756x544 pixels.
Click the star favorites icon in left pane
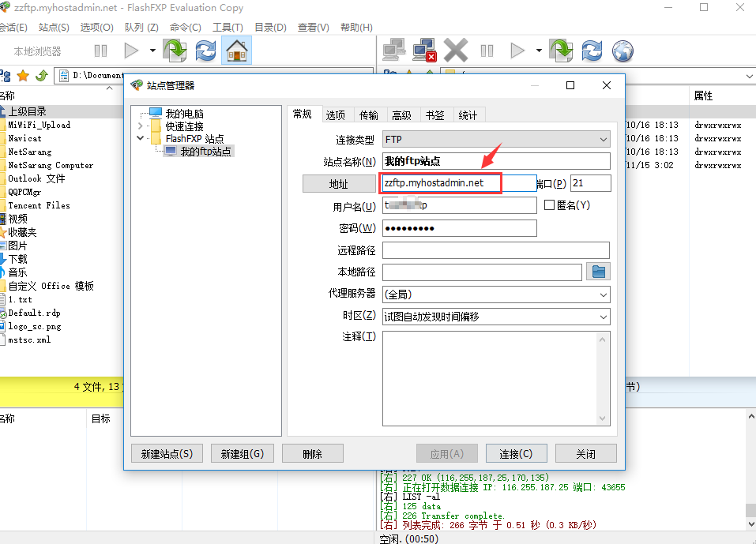[x=23, y=76]
